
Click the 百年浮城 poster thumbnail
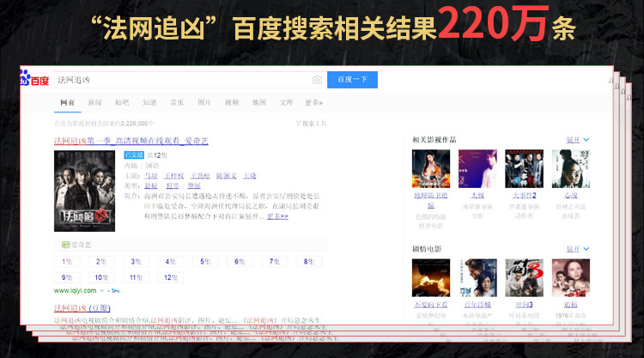point(477,278)
